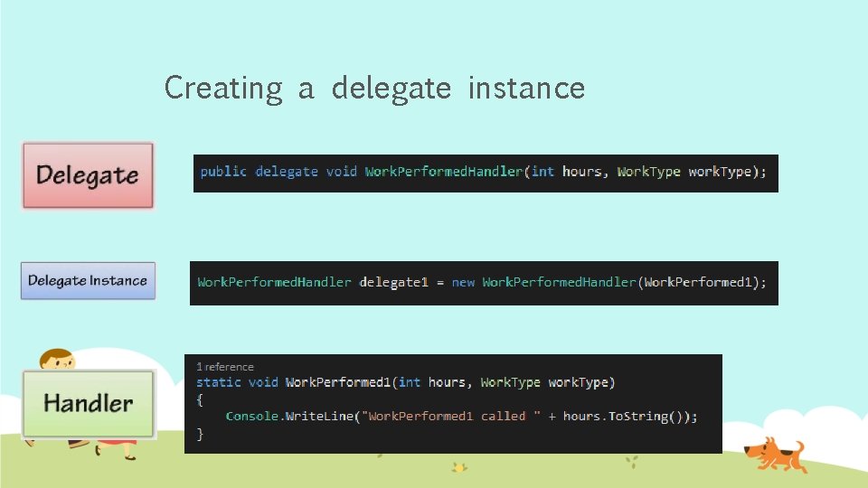Click the boy character's face behind the Handler box
Image resolution: width=868 pixels, height=488 pixels.
tap(58, 360)
